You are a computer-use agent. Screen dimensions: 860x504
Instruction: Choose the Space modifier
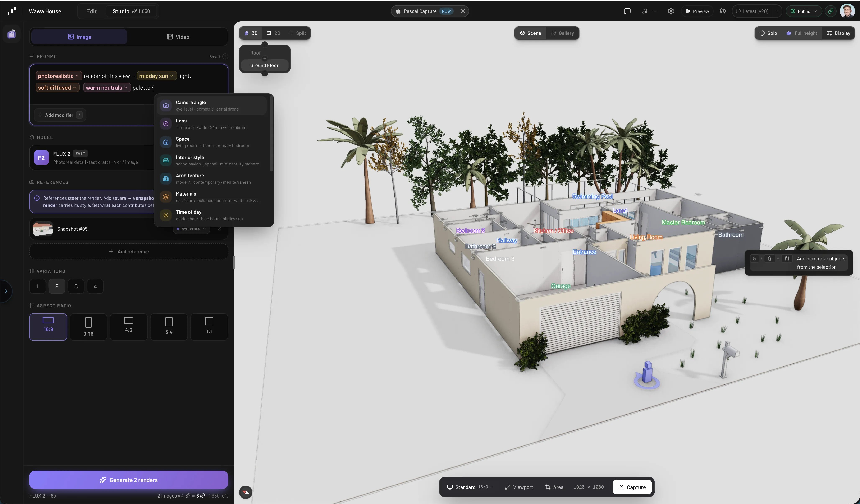pos(212,142)
